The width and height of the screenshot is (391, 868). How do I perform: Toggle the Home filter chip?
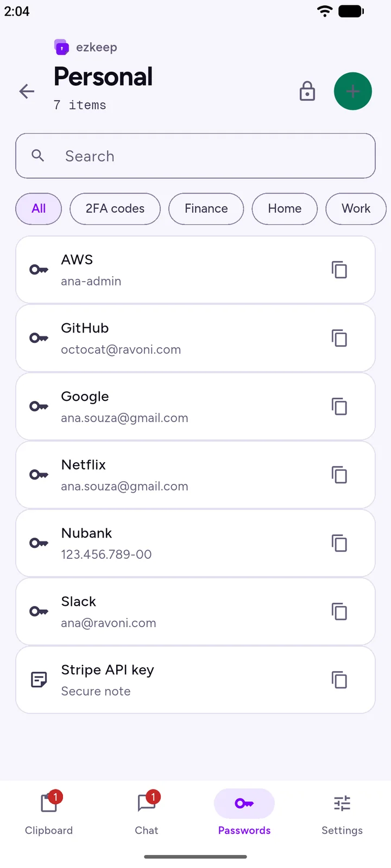point(285,209)
